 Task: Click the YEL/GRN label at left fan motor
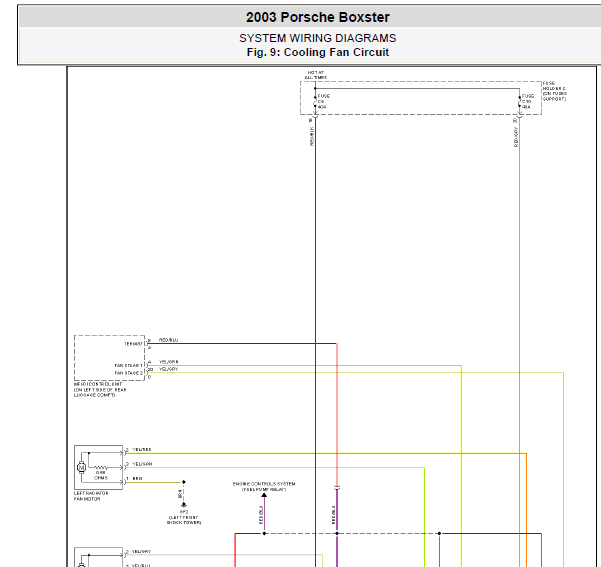[142, 464]
